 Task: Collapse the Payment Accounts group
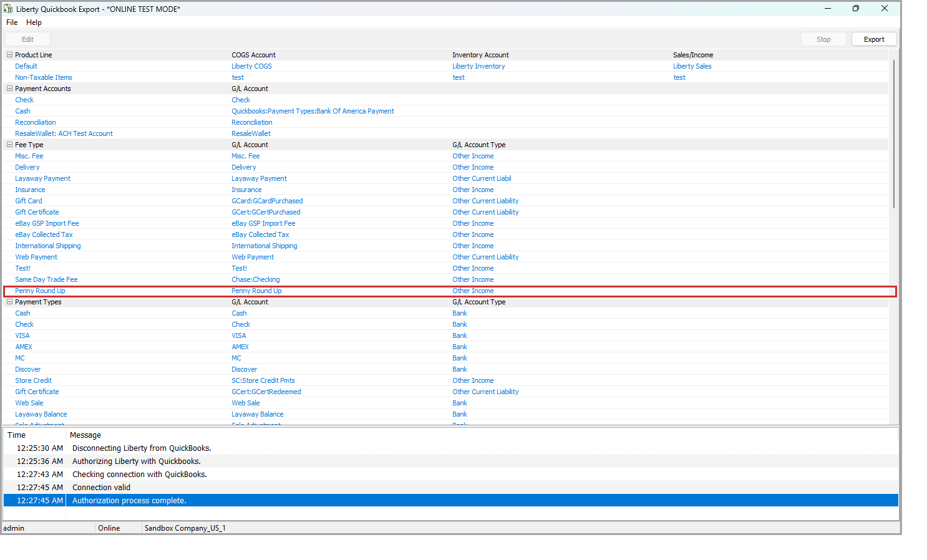[x=9, y=89]
